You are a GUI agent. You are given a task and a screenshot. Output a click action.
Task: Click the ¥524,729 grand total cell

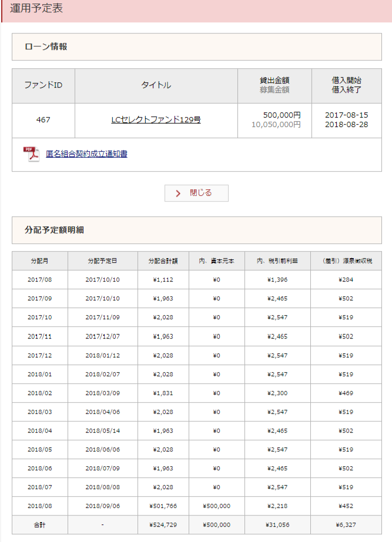pyautogui.click(x=163, y=524)
